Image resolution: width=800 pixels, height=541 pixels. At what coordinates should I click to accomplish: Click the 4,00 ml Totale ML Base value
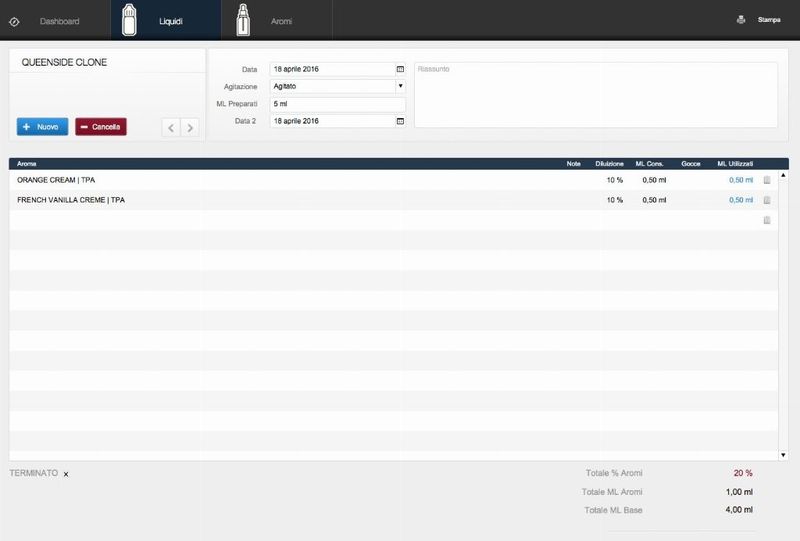(739, 510)
